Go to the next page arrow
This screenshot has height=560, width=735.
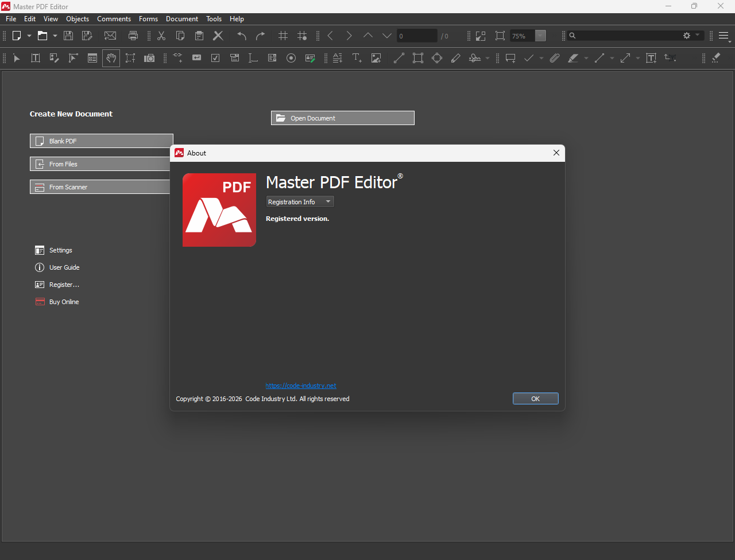(387, 36)
